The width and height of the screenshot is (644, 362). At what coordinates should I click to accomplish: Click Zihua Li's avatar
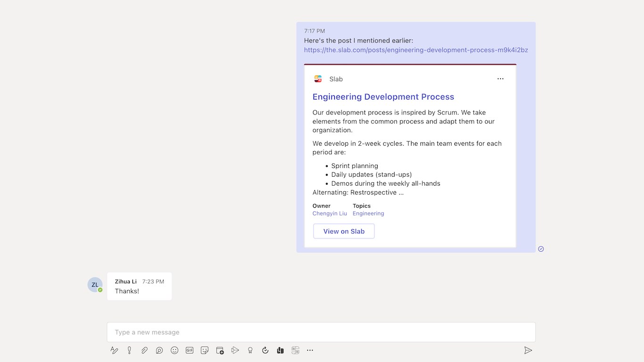[95, 285]
